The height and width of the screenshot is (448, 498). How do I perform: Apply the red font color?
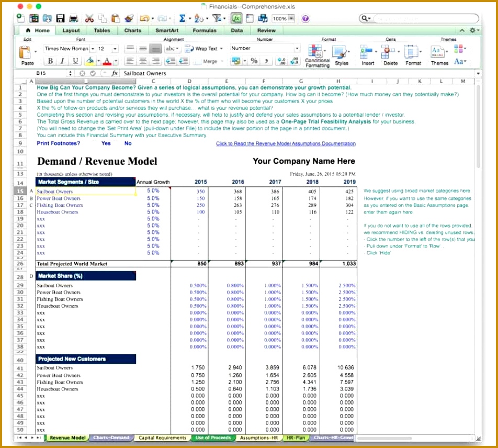(107, 61)
